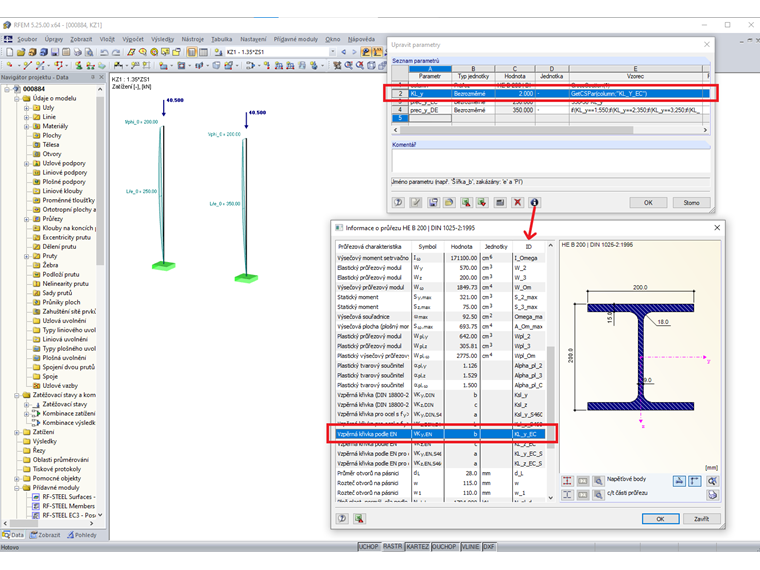Click the open folder icon in Upravit parametry
Image resolution: width=760 pixels, height=570 pixels.
tap(449, 202)
